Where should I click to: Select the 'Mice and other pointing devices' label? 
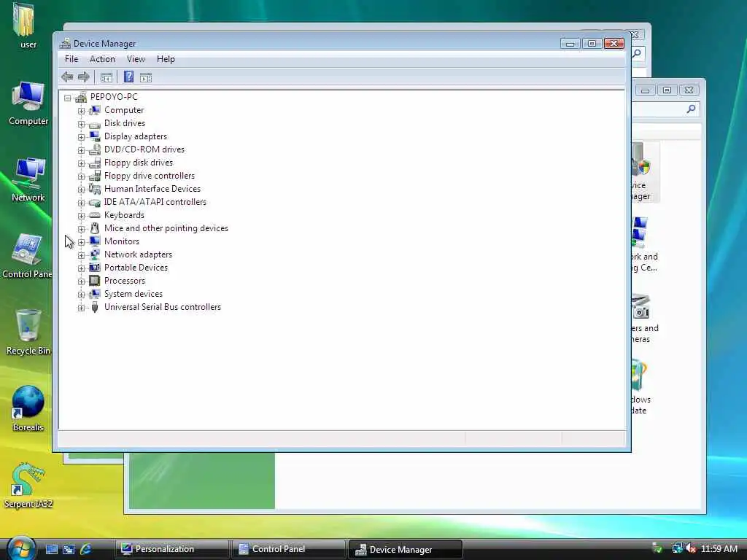tap(166, 228)
